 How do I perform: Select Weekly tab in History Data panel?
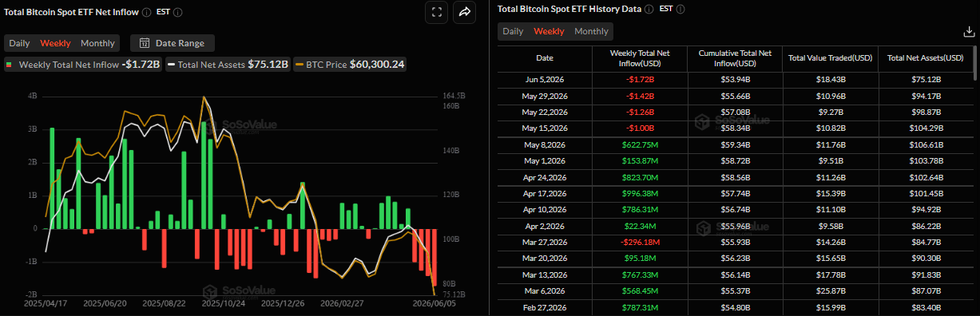[549, 31]
